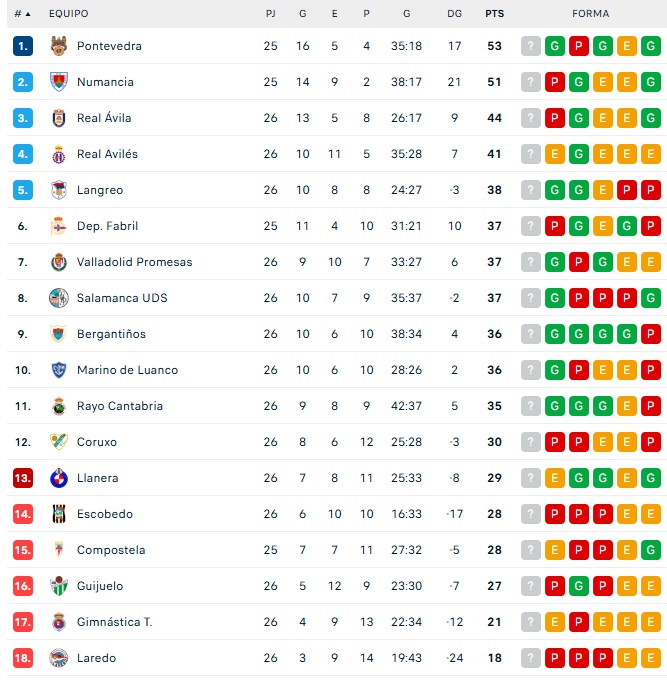This screenshot has height=680, width=667.
Task: Click the Langreo club crest
Action: (x=58, y=190)
